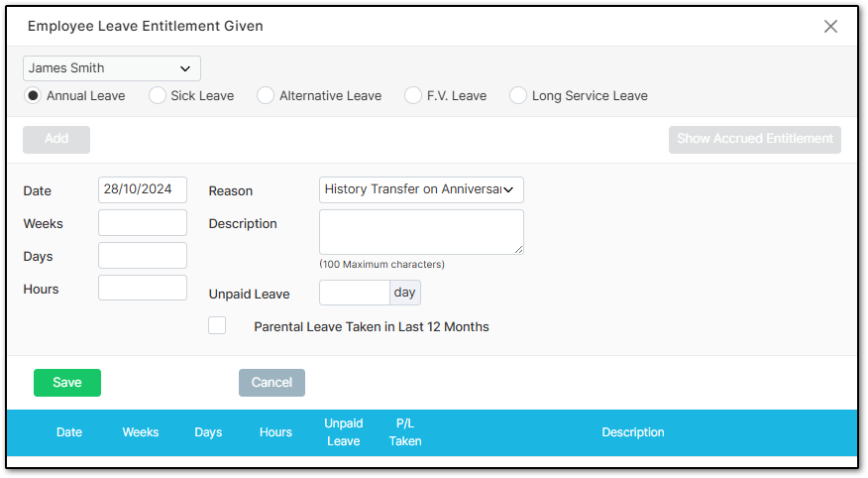Focus the Date input field
The height and width of the screenshot is (478, 868).
tap(143, 189)
